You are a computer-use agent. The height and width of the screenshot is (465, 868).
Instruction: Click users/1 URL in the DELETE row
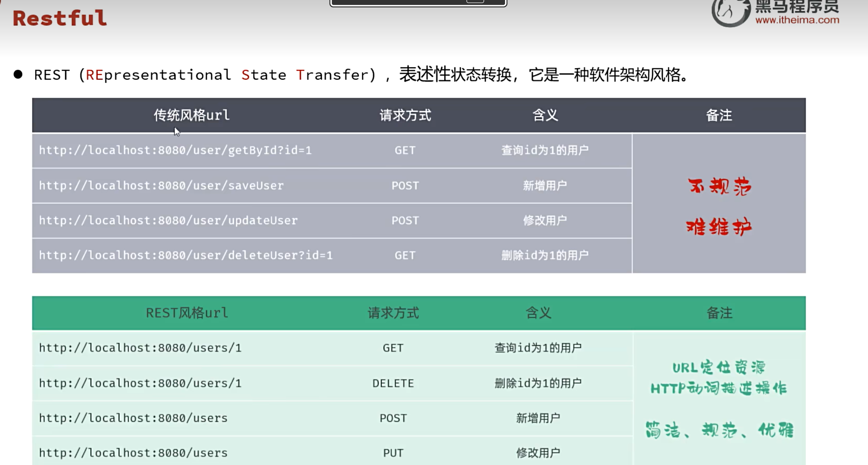point(140,383)
